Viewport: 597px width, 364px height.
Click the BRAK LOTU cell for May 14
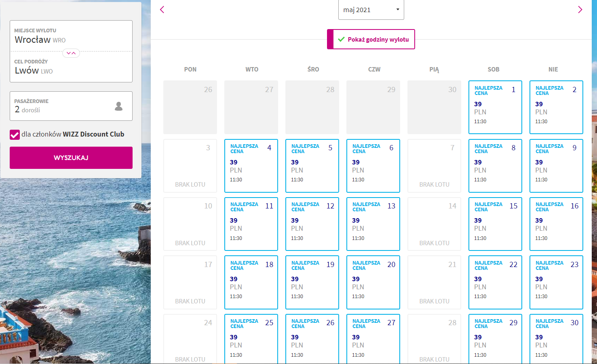click(x=434, y=224)
